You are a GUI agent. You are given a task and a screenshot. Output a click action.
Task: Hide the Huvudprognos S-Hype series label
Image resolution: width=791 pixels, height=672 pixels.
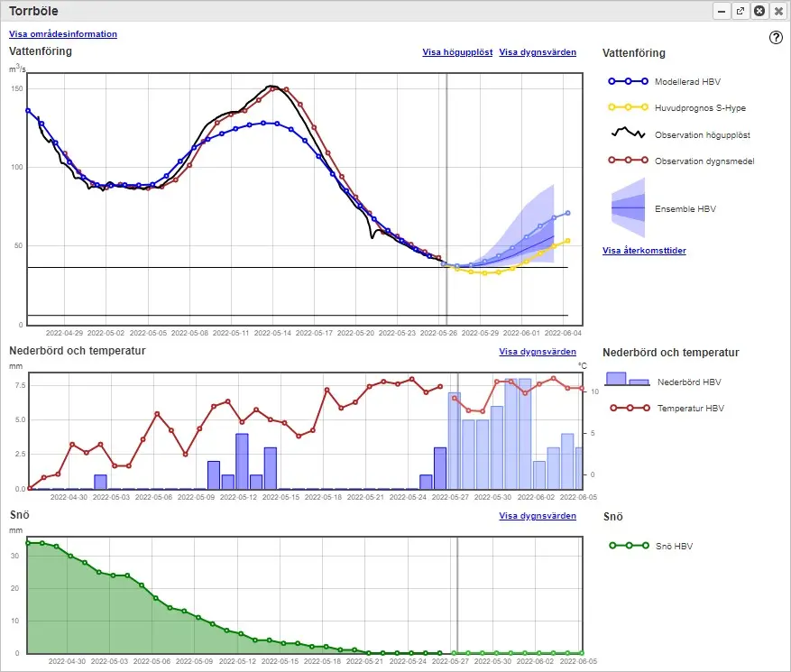[700, 108]
